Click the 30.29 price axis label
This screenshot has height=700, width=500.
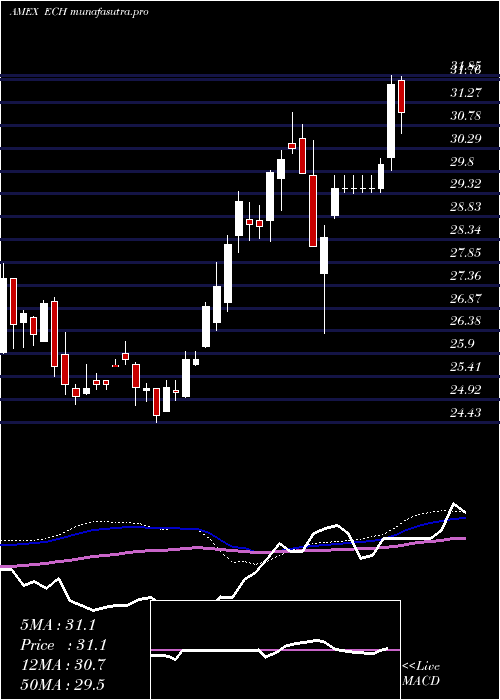click(467, 139)
